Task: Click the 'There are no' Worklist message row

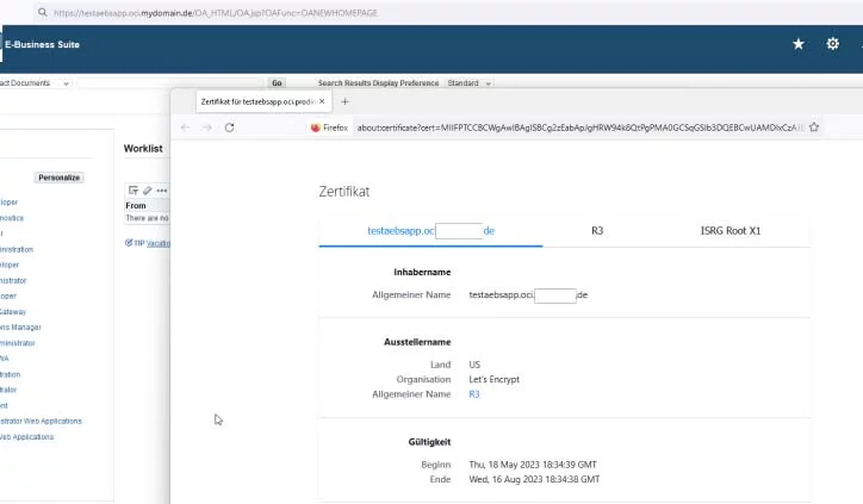Action: 147,218
